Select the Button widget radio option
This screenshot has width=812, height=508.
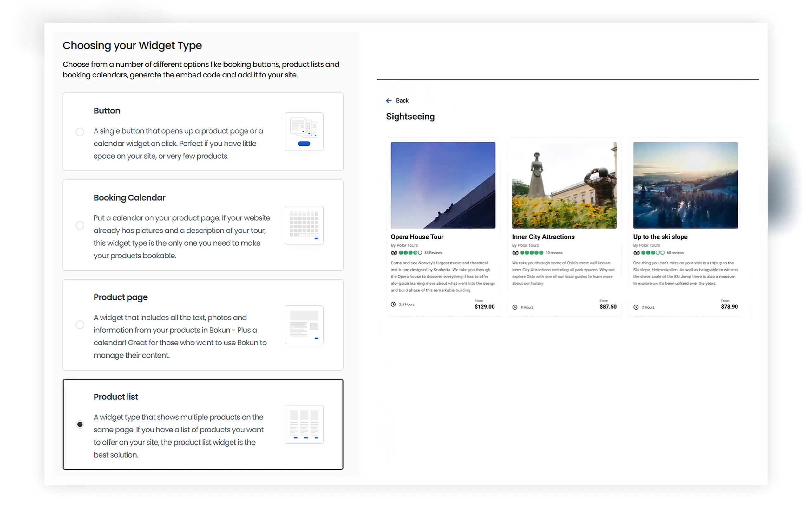click(x=80, y=132)
